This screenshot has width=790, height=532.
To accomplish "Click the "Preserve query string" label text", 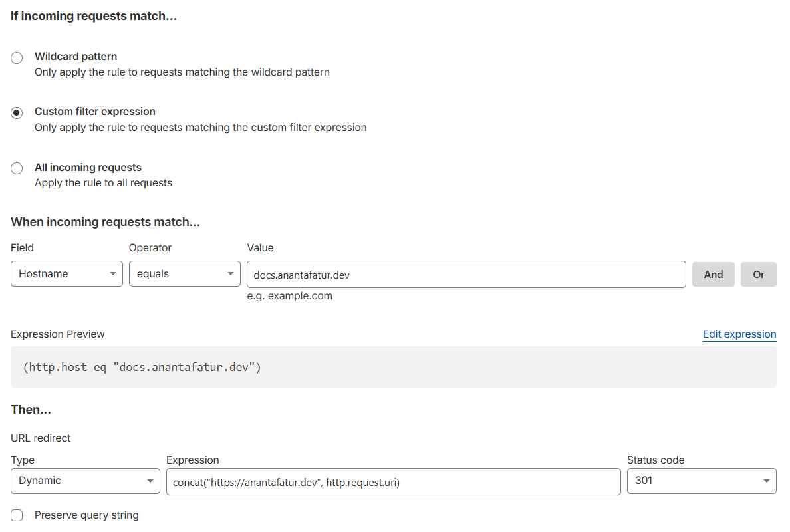I will tap(86, 515).
